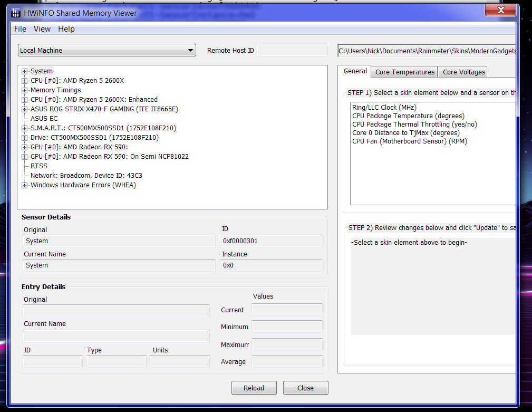Expand GPU [#0]: AMD Radeon RX 590: node
The height and width of the screenshot is (412, 532).
coord(24,147)
